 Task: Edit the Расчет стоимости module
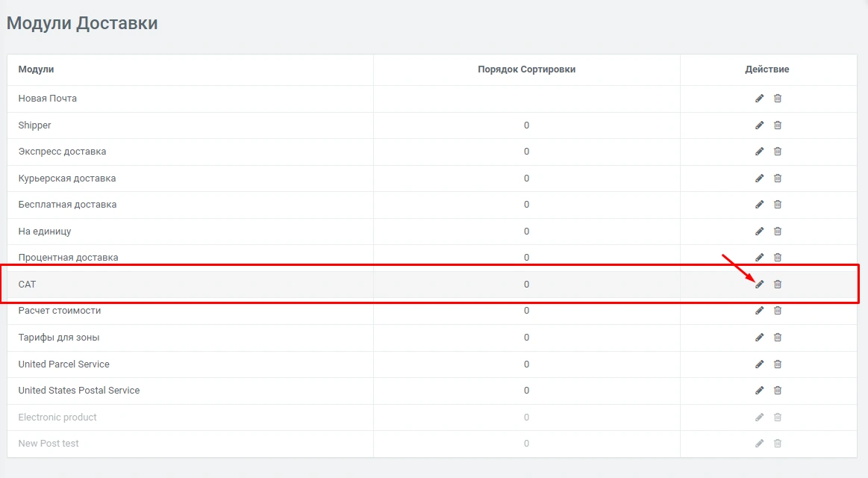coord(759,311)
